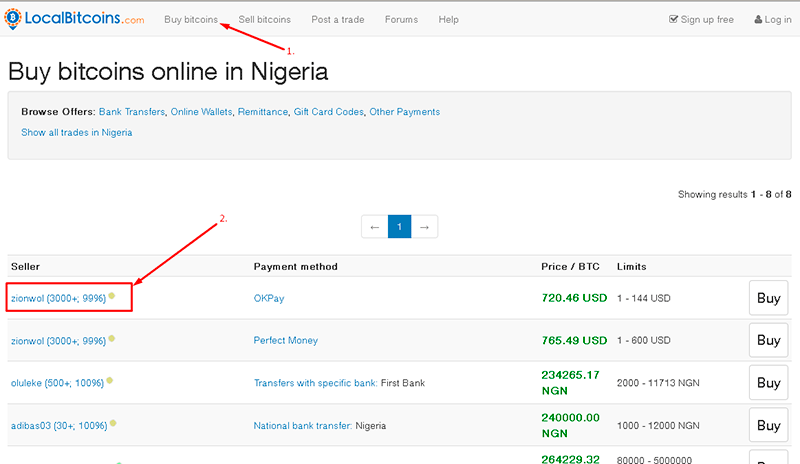The height and width of the screenshot is (464, 800).
Task: Browse Other Payments offers
Action: (x=405, y=112)
